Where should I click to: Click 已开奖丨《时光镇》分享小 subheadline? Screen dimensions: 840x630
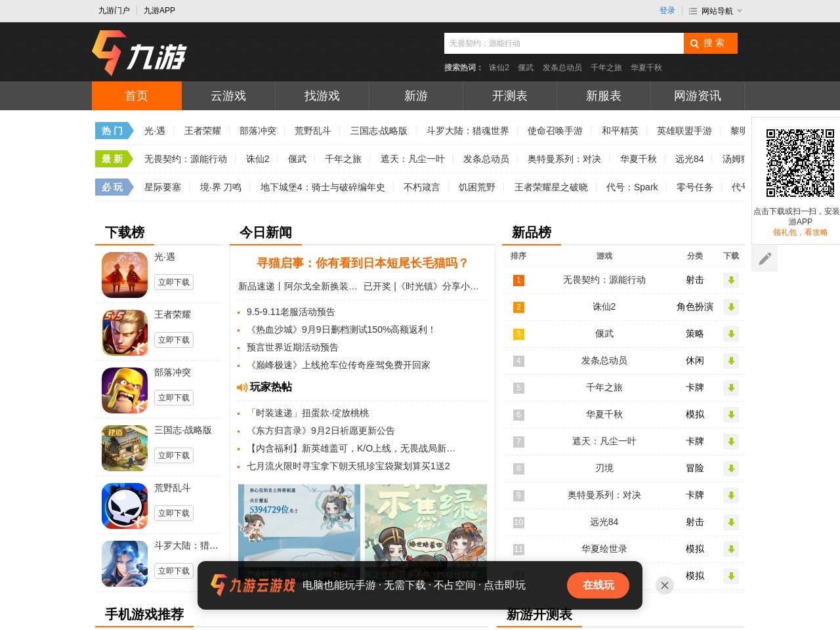pyautogui.click(x=421, y=287)
